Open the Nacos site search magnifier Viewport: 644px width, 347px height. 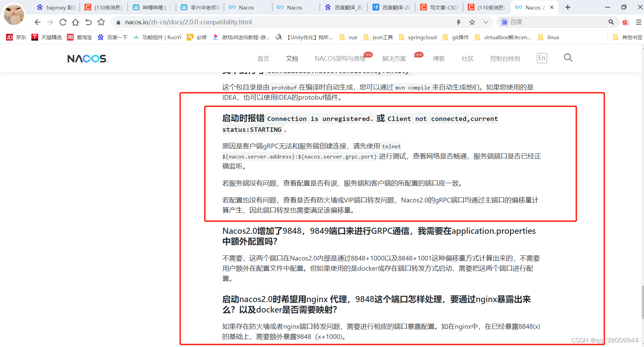[568, 58]
